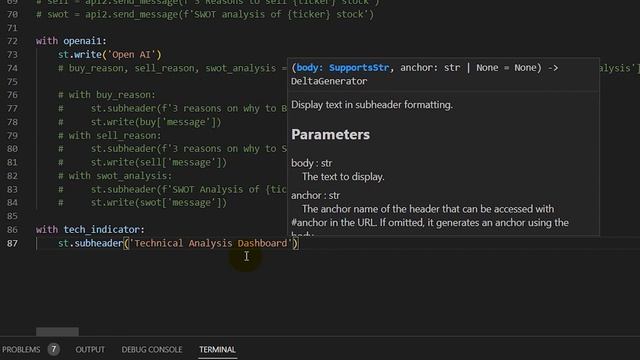Click line number 86 in gutter

pos(13,230)
